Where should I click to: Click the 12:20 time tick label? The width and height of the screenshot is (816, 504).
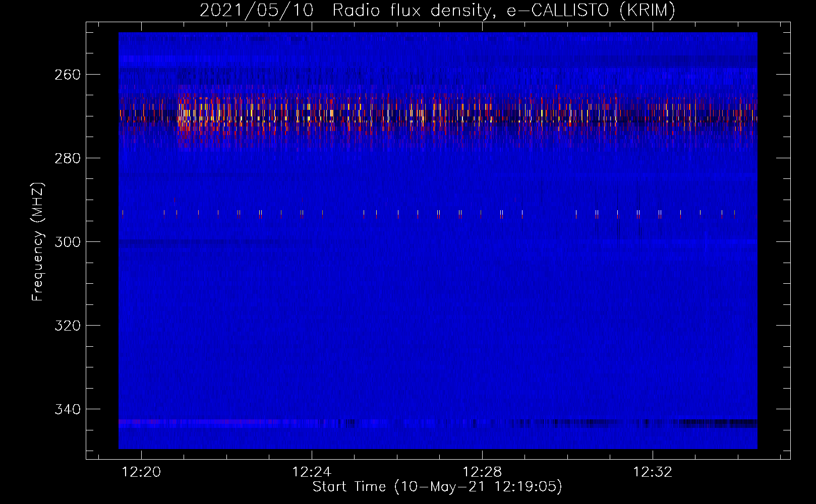tap(142, 472)
